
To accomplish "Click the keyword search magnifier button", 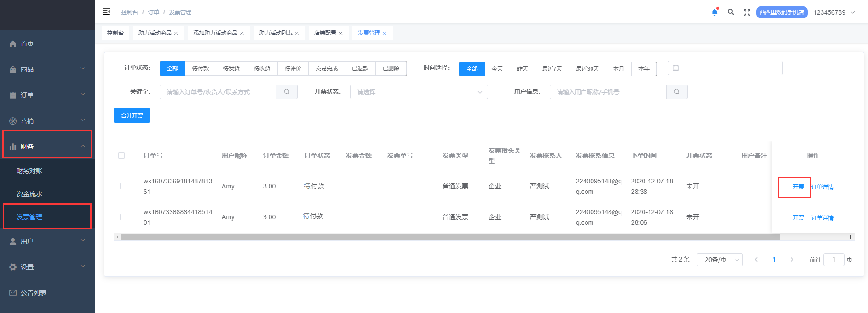I will tap(287, 92).
